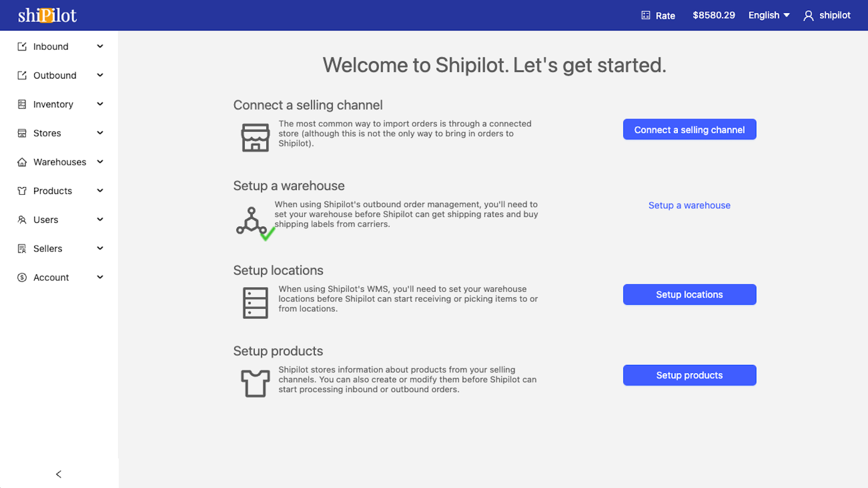Follow the Setup a warehouse link
This screenshot has width=868, height=488.
point(689,206)
